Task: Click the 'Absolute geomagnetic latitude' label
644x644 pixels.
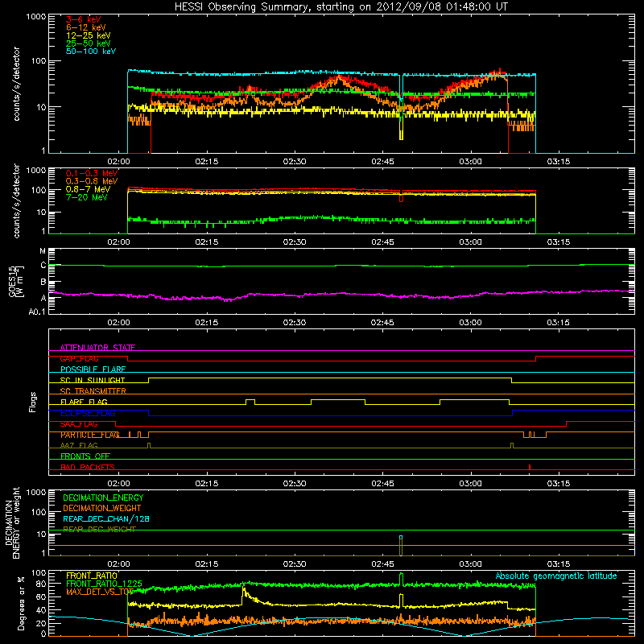Action: [556, 576]
